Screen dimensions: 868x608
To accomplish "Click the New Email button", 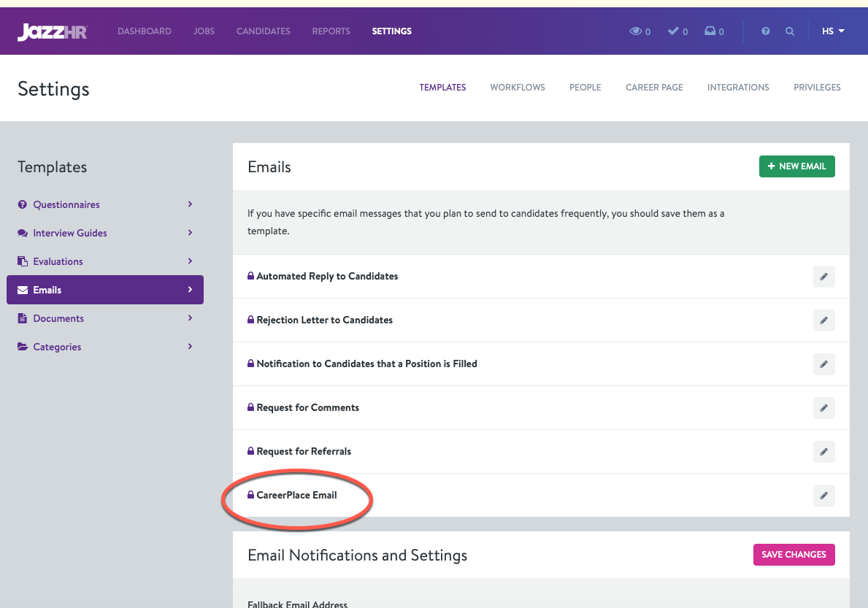I will tap(796, 166).
